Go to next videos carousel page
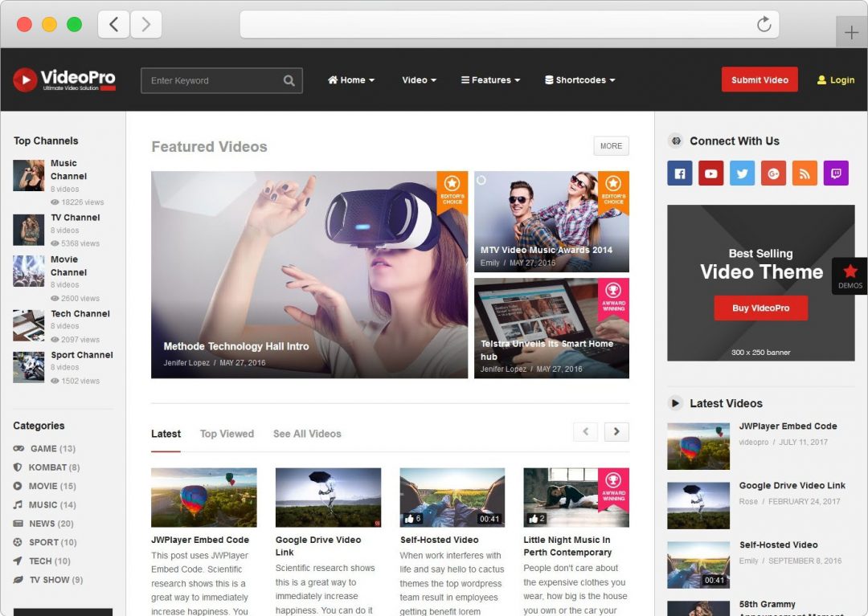This screenshot has height=616, width=868. tap(616, 432)
